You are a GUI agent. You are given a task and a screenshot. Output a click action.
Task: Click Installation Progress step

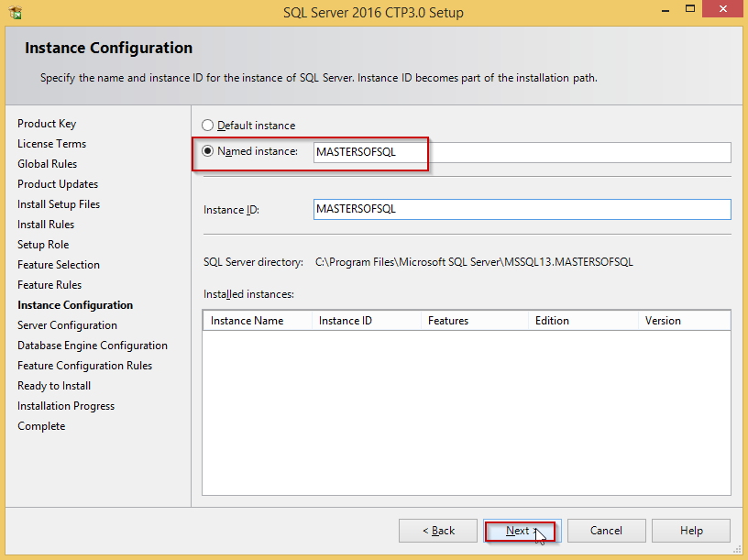click(66, 406)
